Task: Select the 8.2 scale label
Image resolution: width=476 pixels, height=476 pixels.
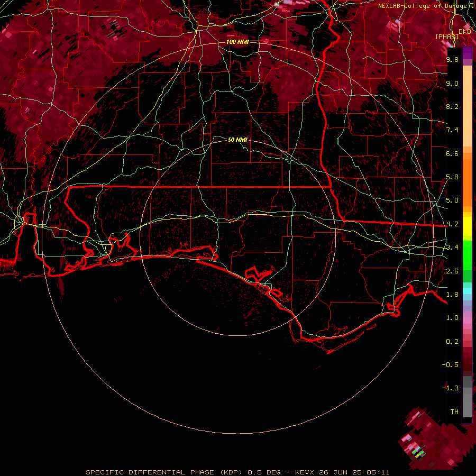Action: (x=452, y=106)
